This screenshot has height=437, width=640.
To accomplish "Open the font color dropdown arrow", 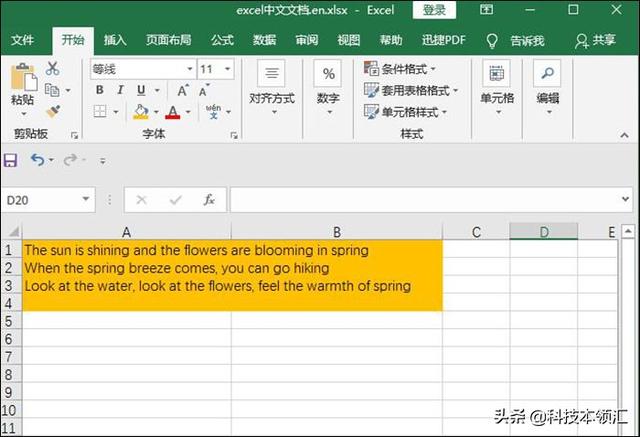I will (188, 112).
